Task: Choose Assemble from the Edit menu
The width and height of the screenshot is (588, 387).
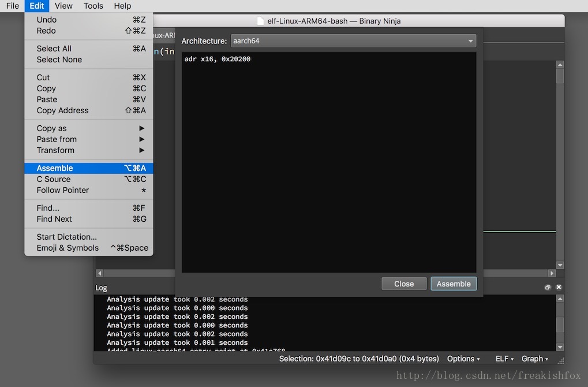Action: point(89,168)
